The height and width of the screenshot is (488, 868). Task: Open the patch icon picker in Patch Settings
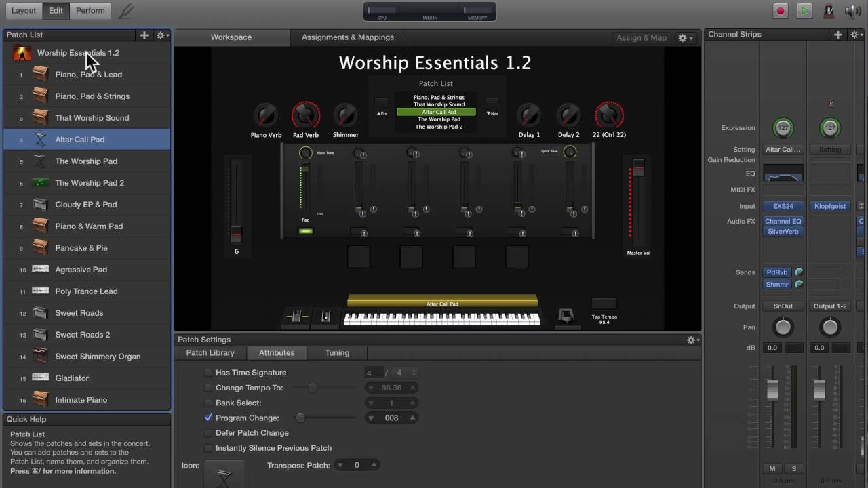tap(224, 474)
